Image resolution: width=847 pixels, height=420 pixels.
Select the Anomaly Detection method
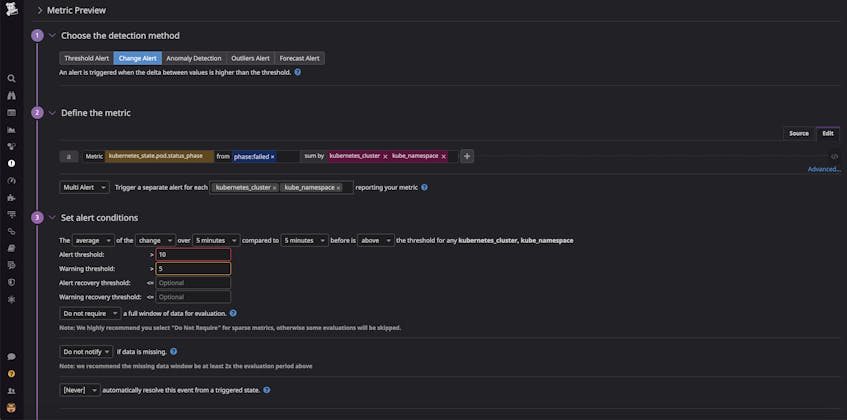pos(194,58)
